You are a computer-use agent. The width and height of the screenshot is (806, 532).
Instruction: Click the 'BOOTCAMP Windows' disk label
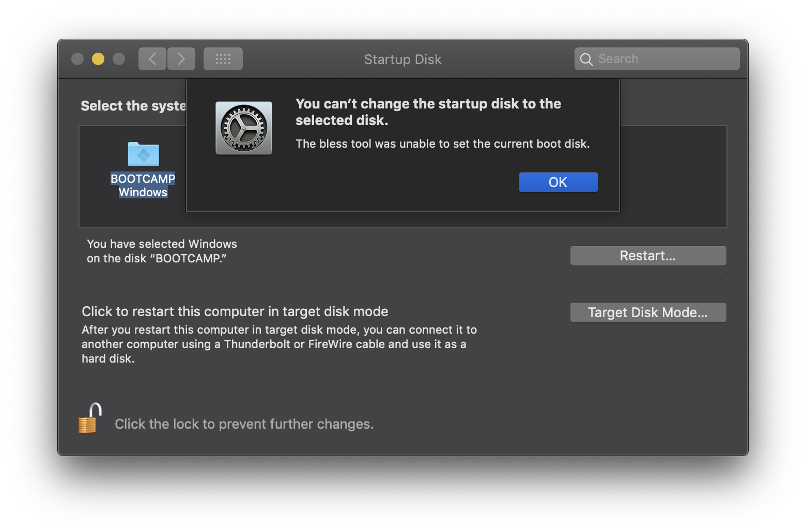pyautogui.click(x=143, y=185)
